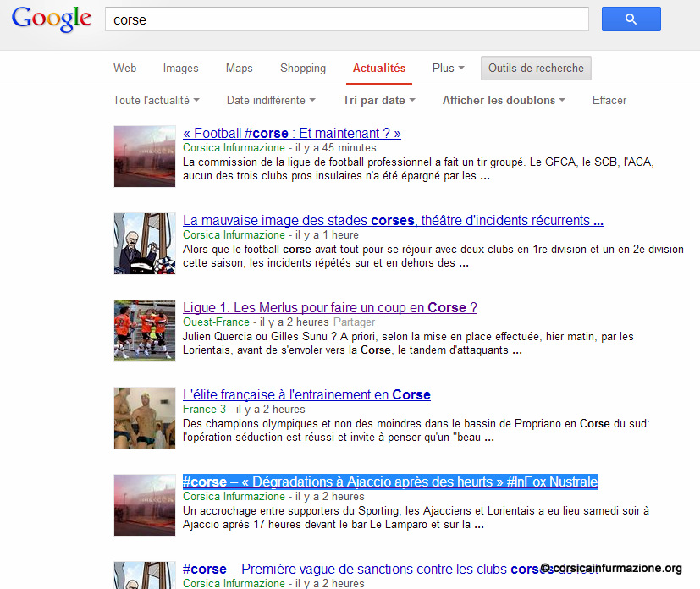Open '« Football #corse : Et maintenant ? »' article

coord(291,133)
